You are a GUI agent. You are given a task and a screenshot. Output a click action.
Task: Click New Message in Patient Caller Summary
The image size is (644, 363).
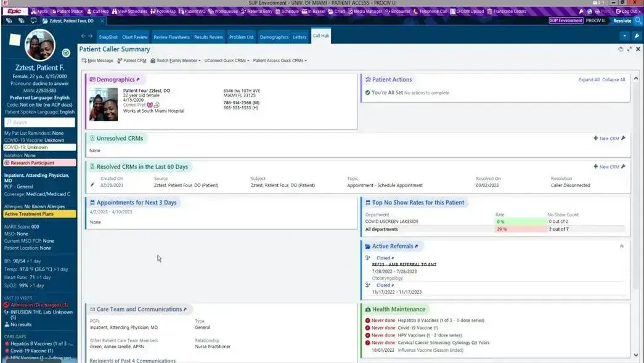tap(97, 61)
